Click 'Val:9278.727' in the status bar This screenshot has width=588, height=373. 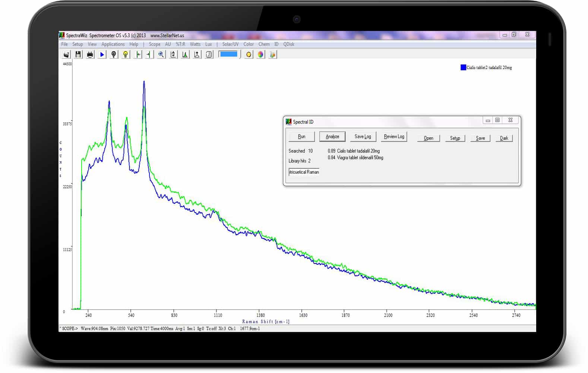click(x=138, y=329)
